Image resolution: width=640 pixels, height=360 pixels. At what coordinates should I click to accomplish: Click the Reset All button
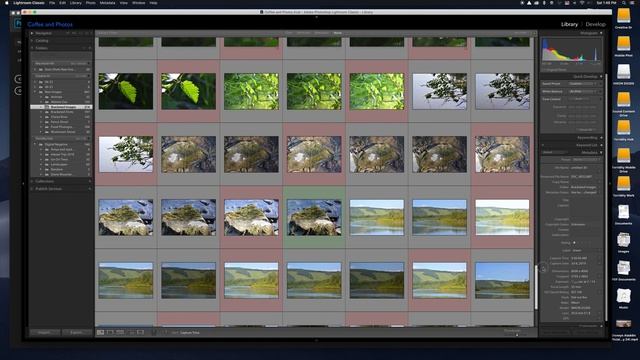click(x=586, y=129)
